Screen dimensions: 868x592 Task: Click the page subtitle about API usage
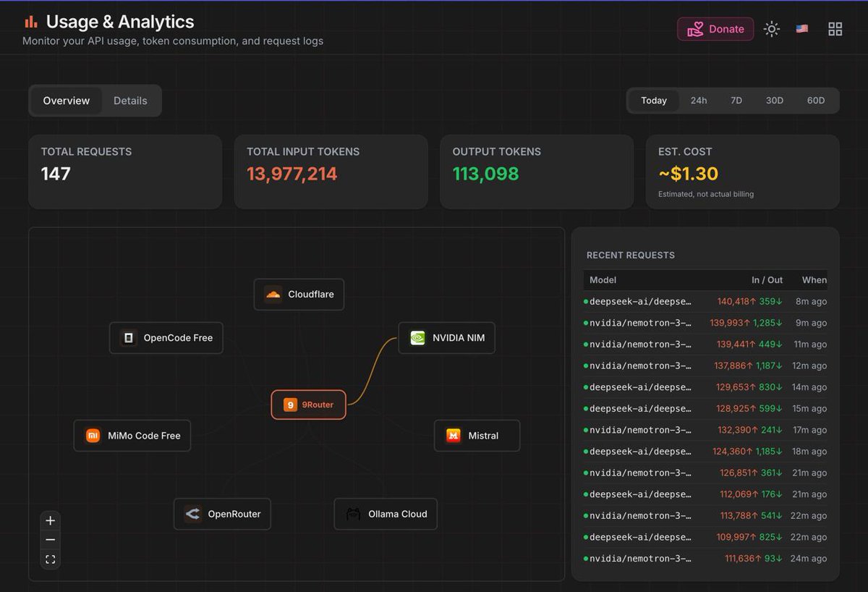click(x=173, y=41)
